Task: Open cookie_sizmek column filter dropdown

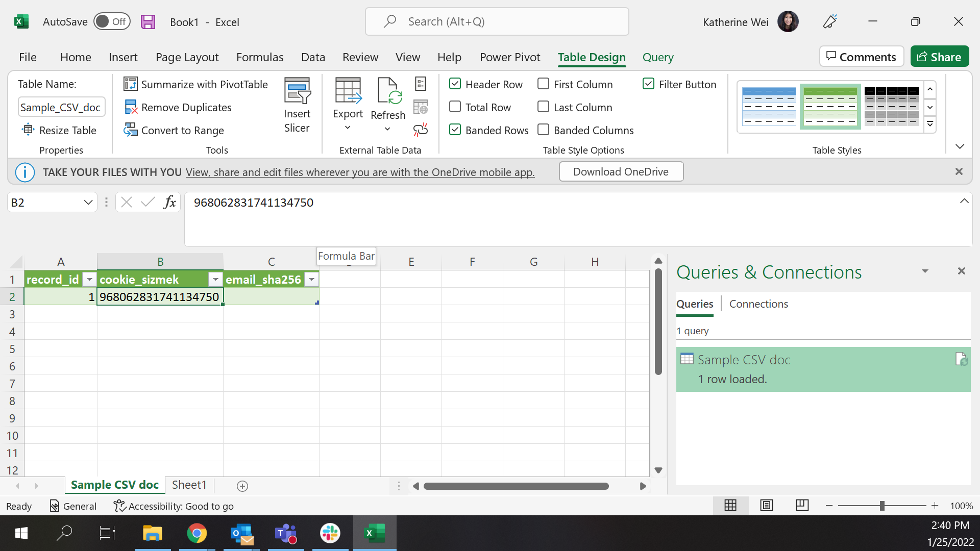Action: pyautogui.click(x=215, y=280)
